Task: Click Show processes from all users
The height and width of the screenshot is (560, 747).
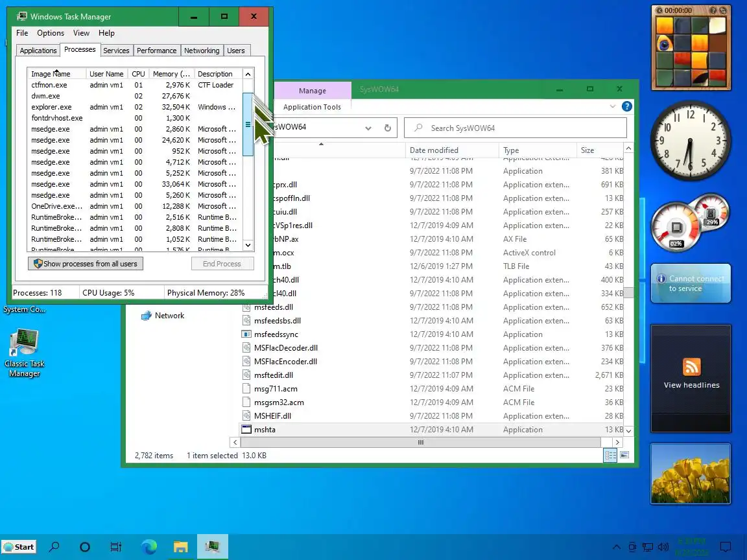Action: click(86, 264)
